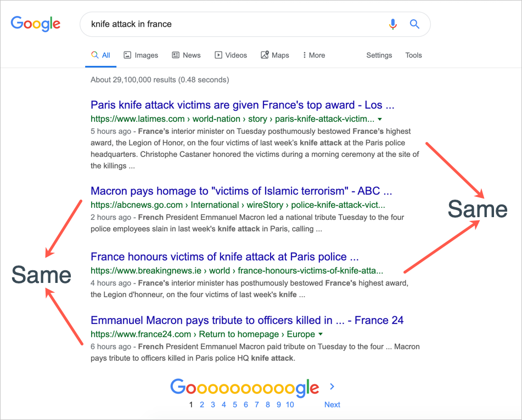Click the blue search magnifier icon
Image resolution: width=522 pixels, height=420 pixels.
click(414, 24)
